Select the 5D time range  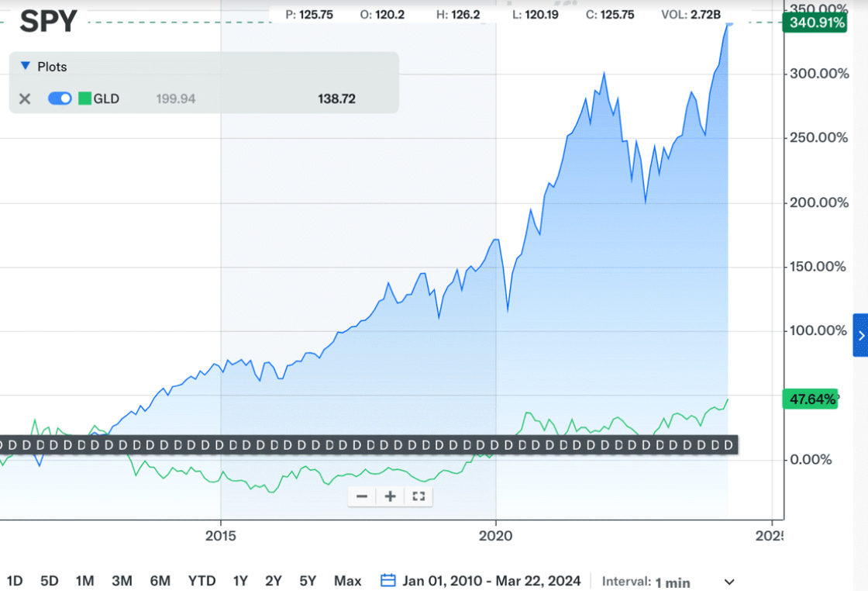(x=50, y=580)
